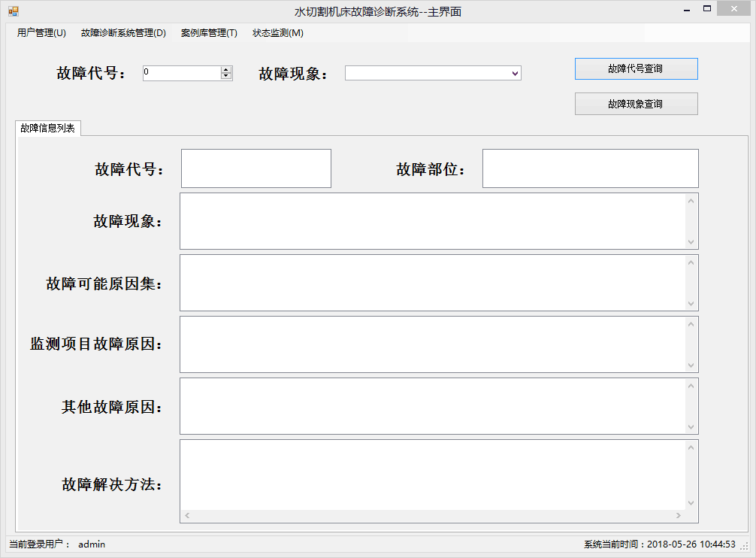Open the 案例库管理(T) menu
This screenshot has height=558, width=756.
209,33
